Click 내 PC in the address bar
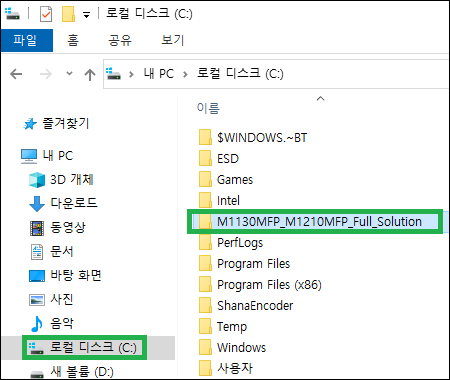Viewport: 450px width, 380px height. pyautogui.click(x=159, y=74)
